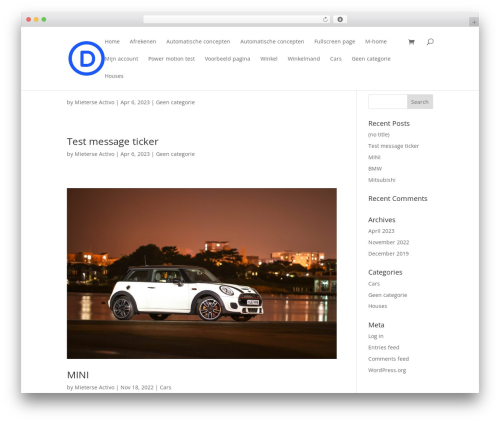Open Geen categorie menu item in header

371,59
